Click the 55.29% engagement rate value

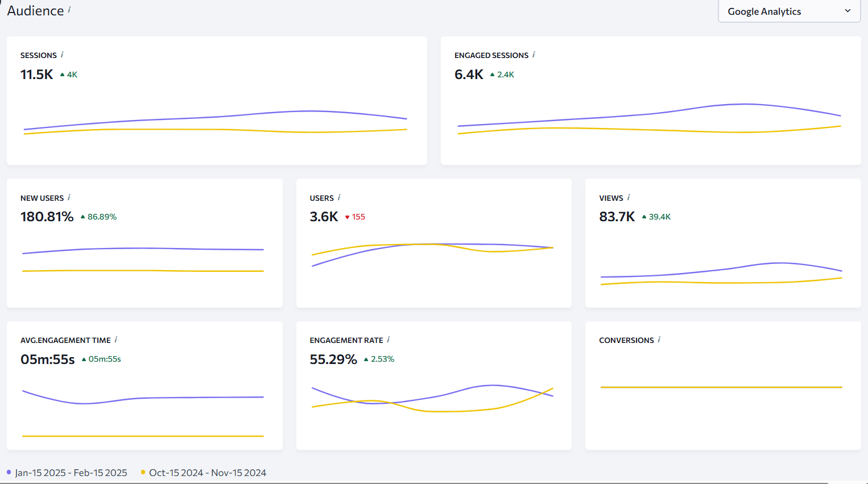click(x=333, y=359)
